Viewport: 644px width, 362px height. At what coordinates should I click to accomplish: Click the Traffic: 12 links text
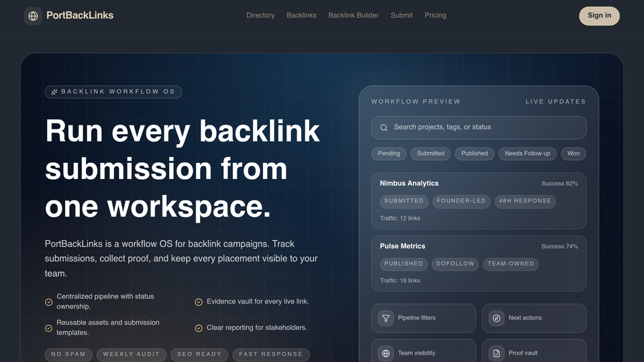[400, 219]
